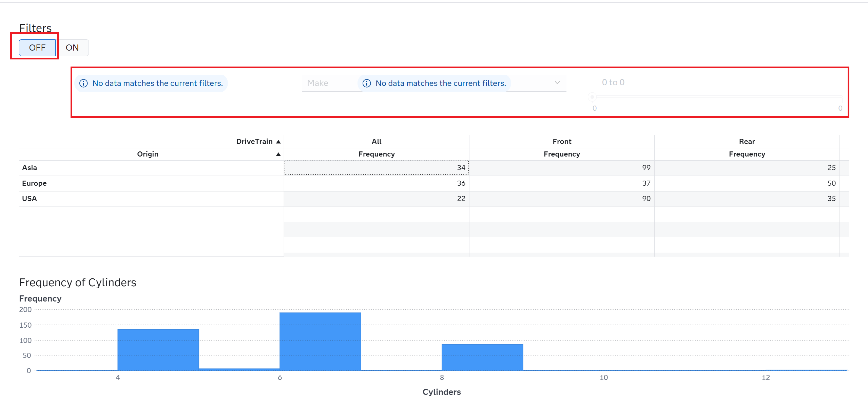Click the All column header
This screenshot has height=402, width=868.
(x=376, y=141)
